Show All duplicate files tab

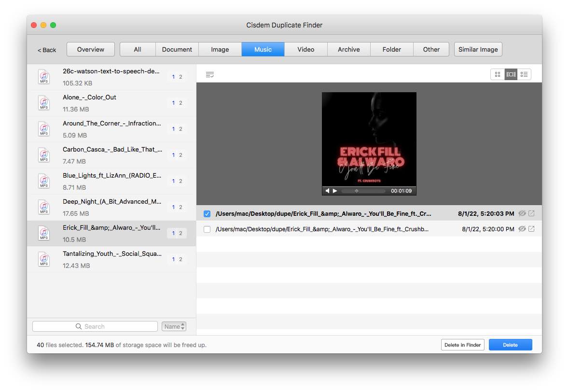click(138, 49)
